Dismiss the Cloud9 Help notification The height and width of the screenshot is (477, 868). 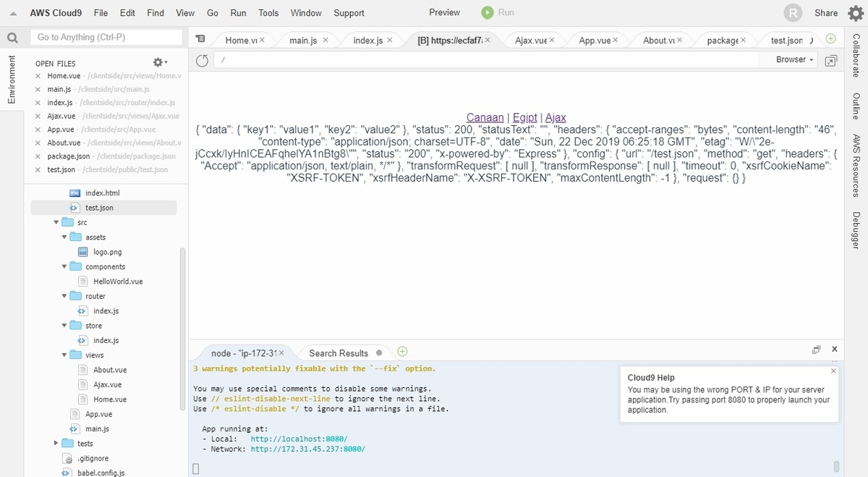coord(833,371)
